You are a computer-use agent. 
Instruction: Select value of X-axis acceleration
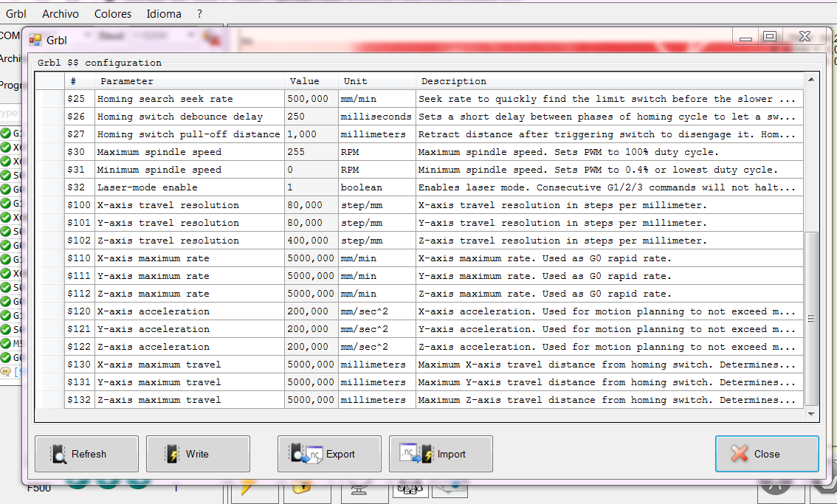click(311, 311)
